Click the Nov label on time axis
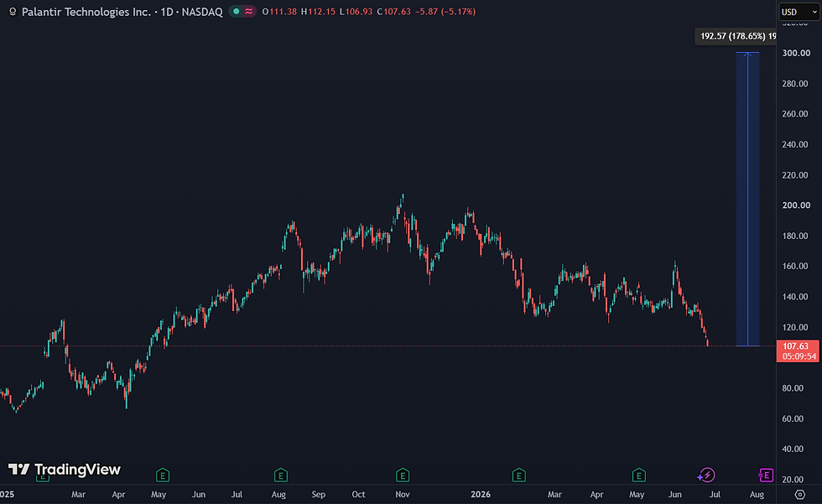This screenshot has height=504, width=822. tap(402, 495)
